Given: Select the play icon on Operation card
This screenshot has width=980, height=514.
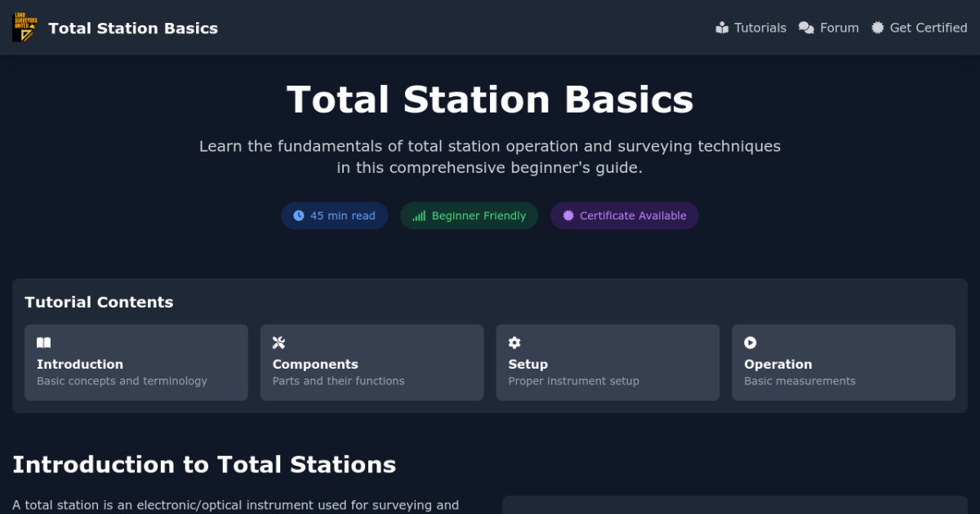Looking at the screenshot, I should point(750,342).
